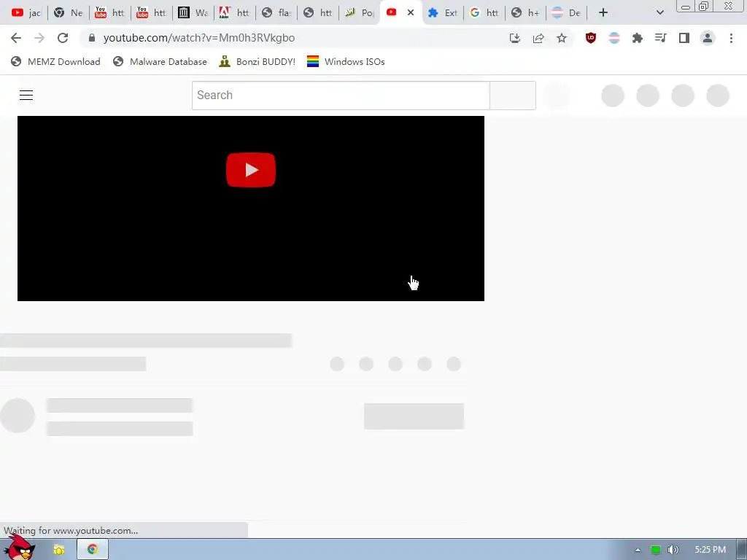
Task: Expand the tab search dropdown arrow
Action: pos(659,12)
